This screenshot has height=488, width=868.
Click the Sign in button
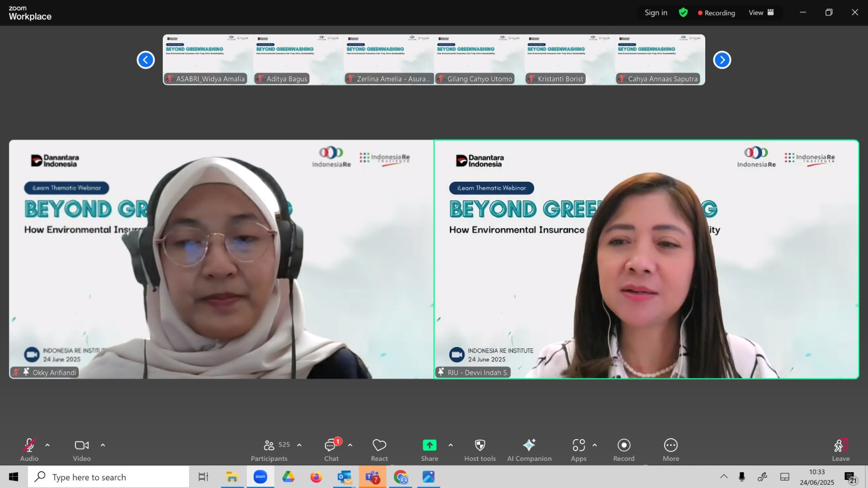[656, 12]
